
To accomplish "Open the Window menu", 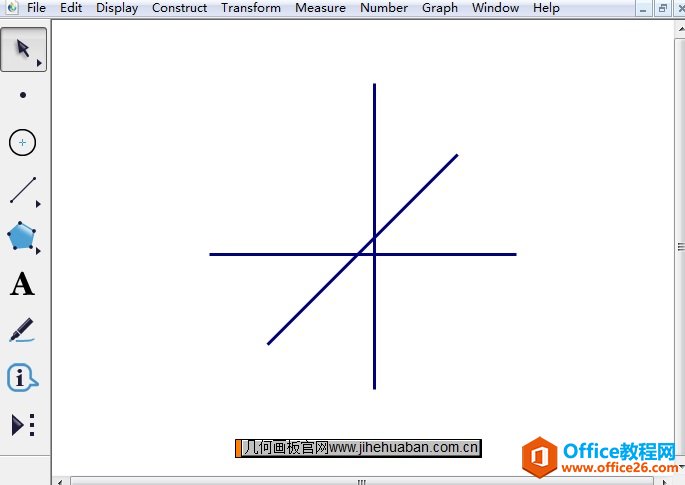I will click(495, 8).
